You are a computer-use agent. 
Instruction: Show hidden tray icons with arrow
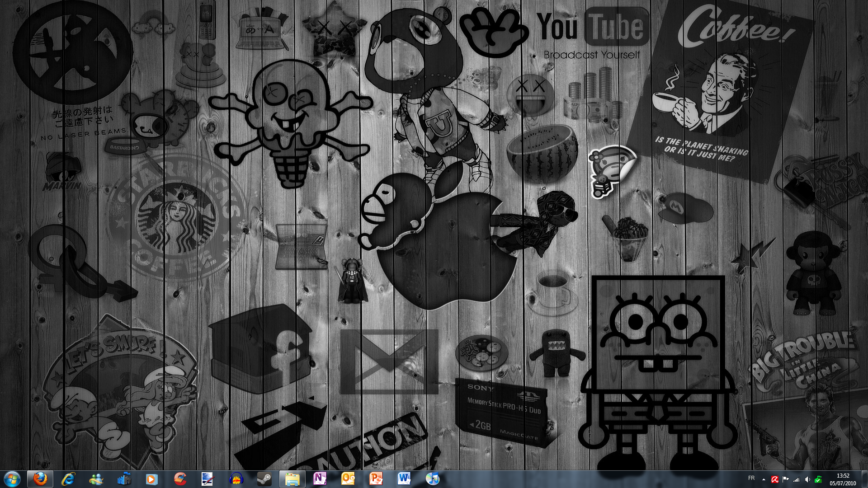click(764, 479)
